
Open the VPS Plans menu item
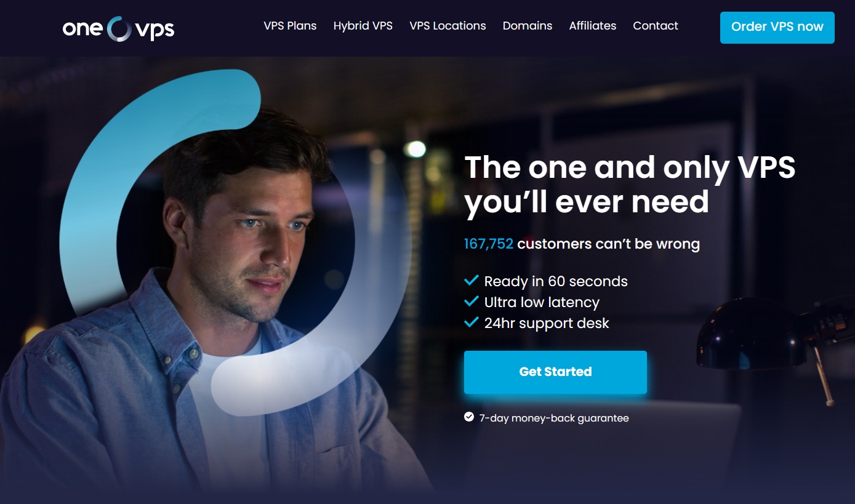click(x=290, y=26)
